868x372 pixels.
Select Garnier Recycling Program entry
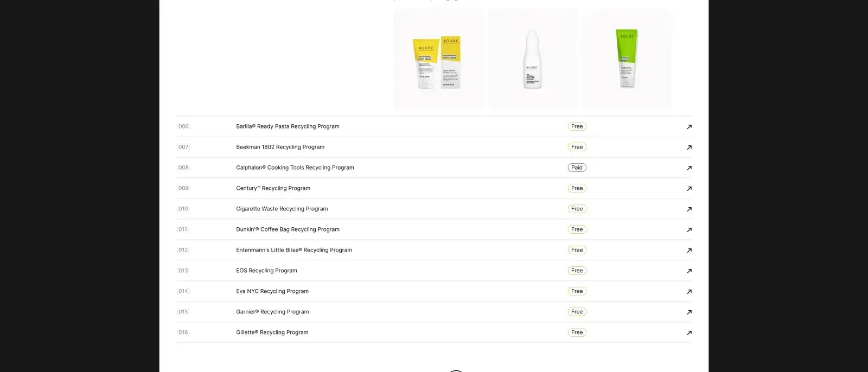pyautogui.click(x=272, y=312)
